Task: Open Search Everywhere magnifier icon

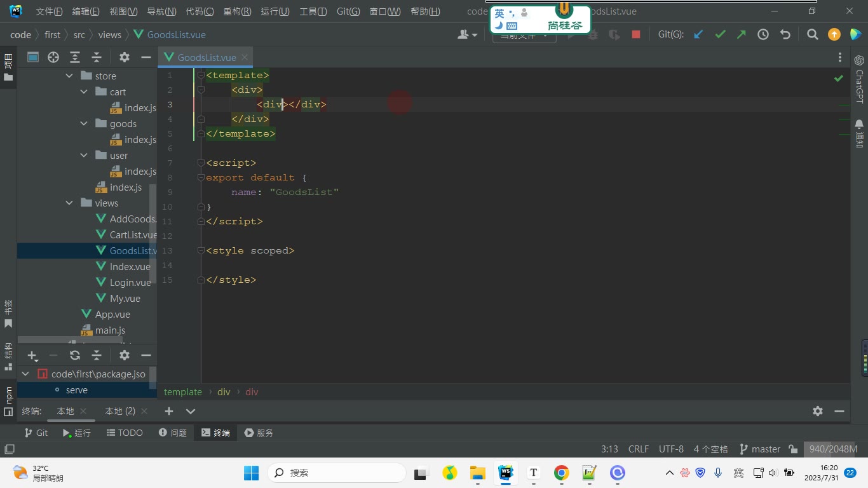Action: [x=812, y=34]
